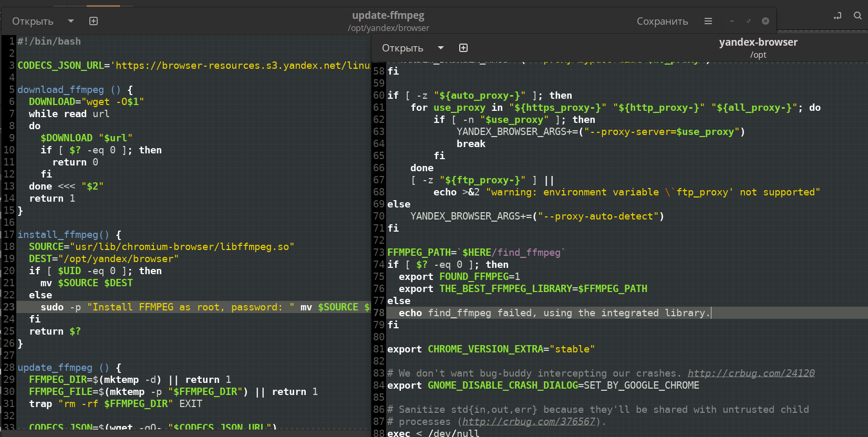This screenshot has width=868, height=437.
Task: Open the crbug.com/24120 link
Action: click(x=751, y=373)
